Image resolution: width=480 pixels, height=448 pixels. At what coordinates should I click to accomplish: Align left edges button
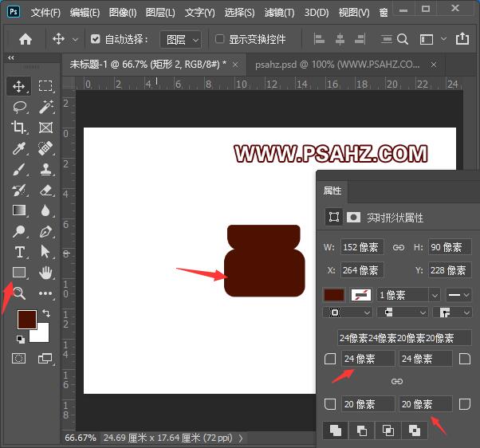click(x=319, y=39)
